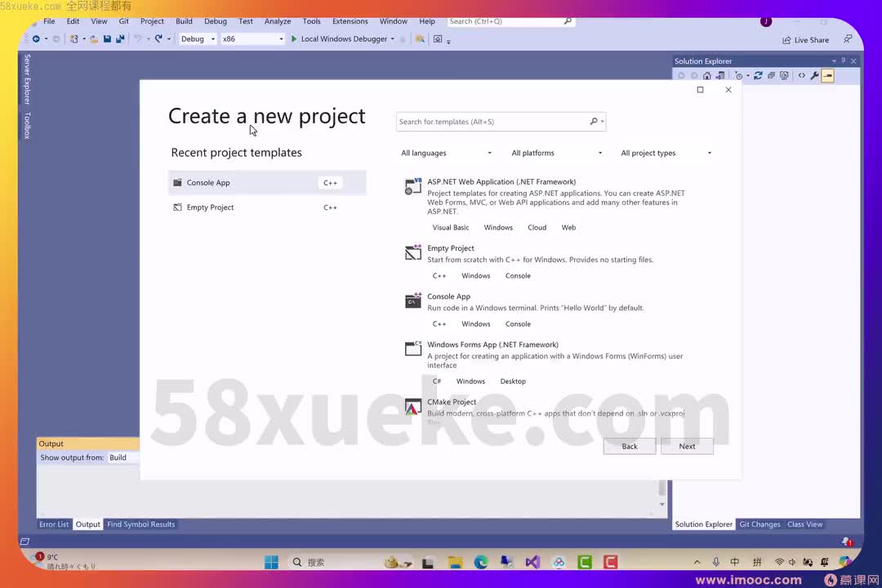Viewport: 882px width, 588px height.
Task: Open the Build menu
Action: (x=184, y=21)
